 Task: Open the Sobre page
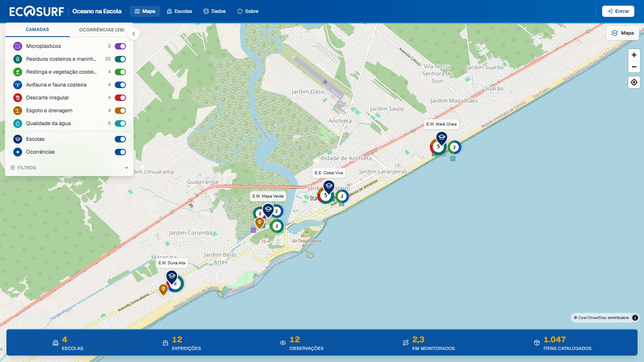coord(248,11)
